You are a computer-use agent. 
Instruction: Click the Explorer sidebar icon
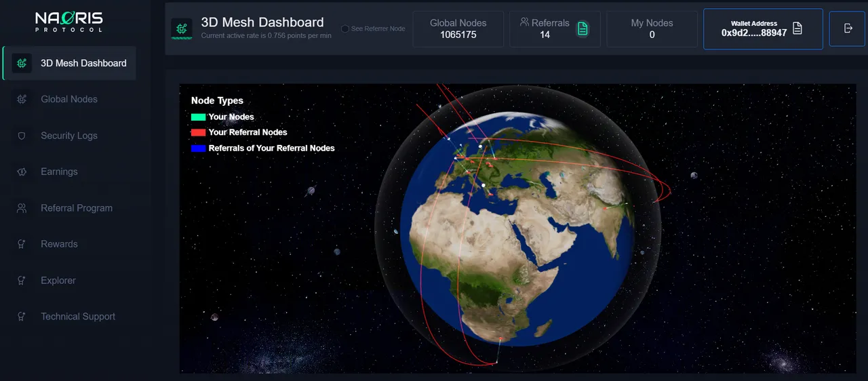[x=22, y=280]
